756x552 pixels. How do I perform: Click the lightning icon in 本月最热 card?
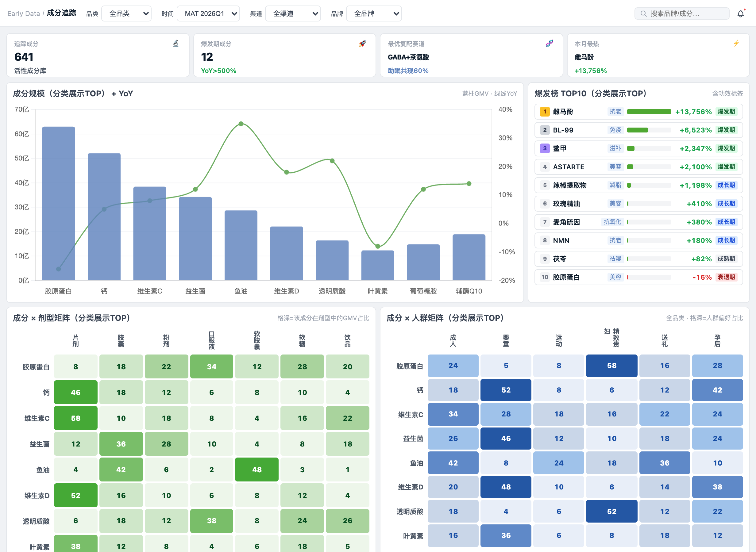click(x=736, y=44)
